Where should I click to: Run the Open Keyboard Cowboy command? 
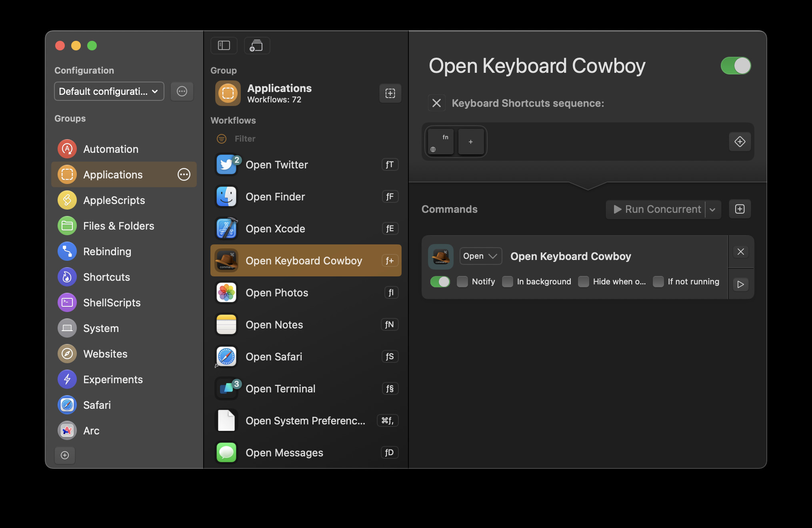pos(741,284)
